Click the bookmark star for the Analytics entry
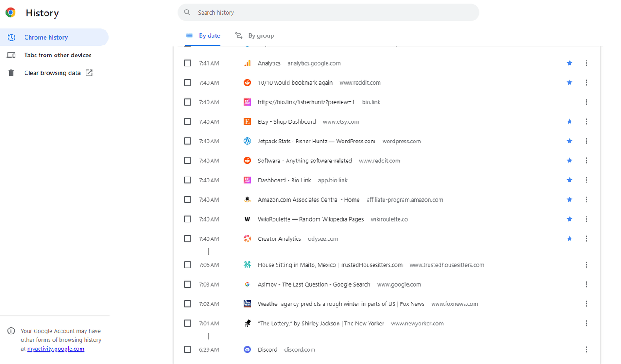This screenshot has width=621, height=364. (570, 63)
